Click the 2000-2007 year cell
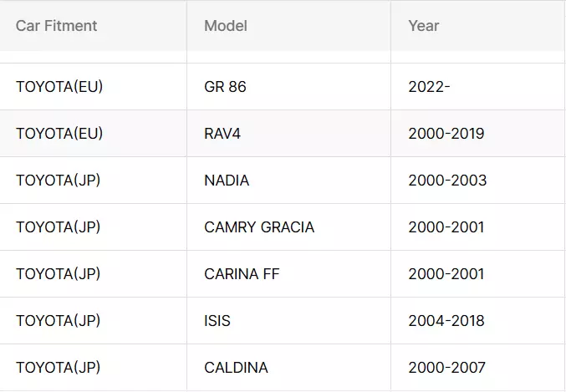 478,368
